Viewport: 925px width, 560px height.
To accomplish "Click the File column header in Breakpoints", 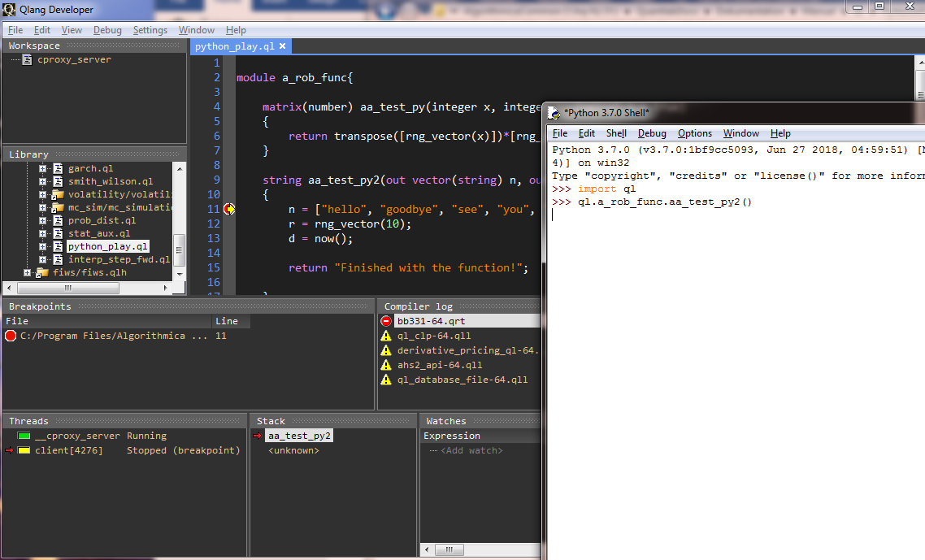I will (107, 321).
